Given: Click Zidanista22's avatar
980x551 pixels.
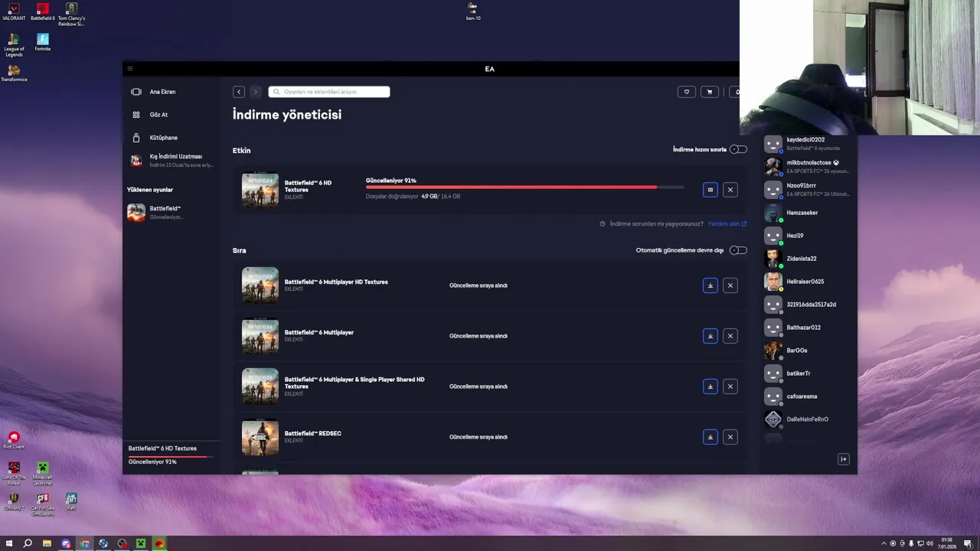Looking at the screenshot, I should coord(773,259).
